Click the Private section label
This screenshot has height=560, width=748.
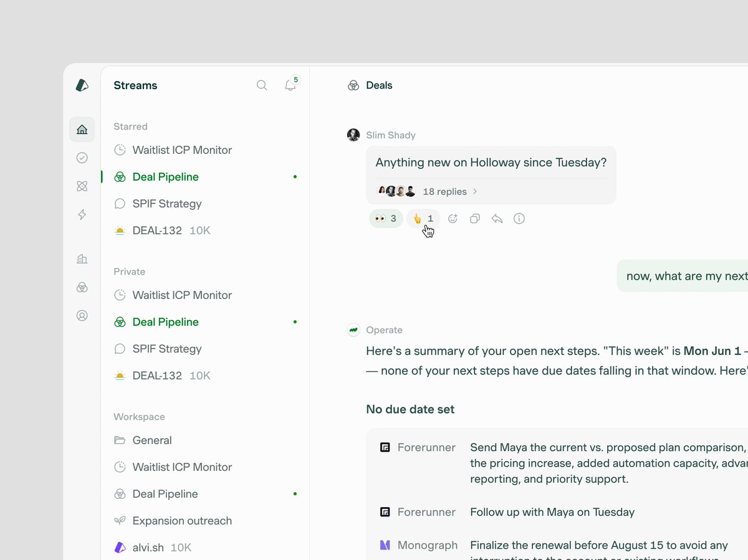(129, 272)
